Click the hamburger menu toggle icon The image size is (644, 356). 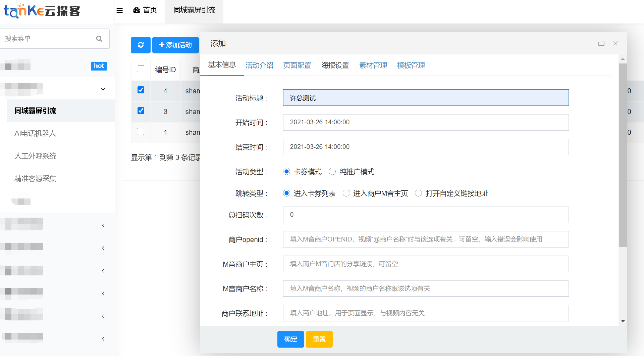click(x=119, y=10)
